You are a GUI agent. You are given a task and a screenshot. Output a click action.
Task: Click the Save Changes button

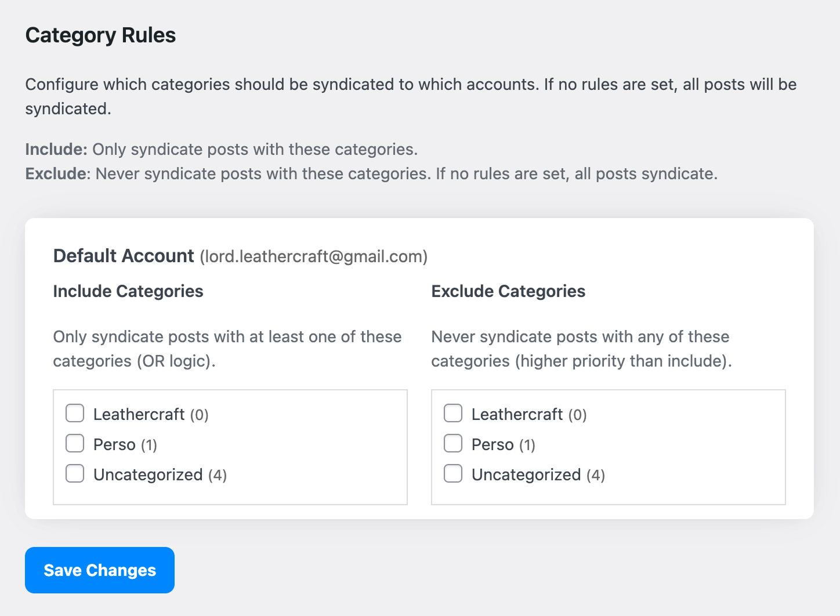coord(100,570)
